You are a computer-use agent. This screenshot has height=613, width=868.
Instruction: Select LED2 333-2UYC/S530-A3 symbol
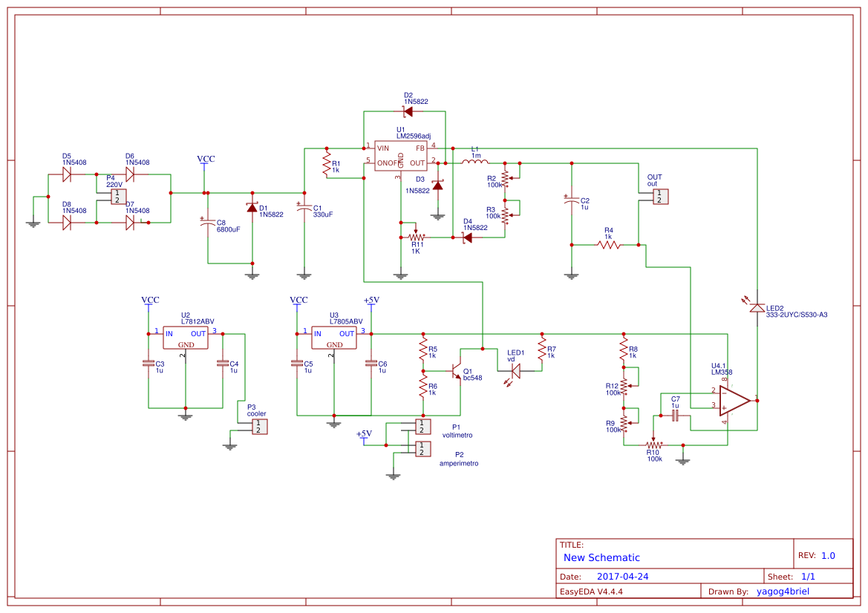click(x=756, y=308)
